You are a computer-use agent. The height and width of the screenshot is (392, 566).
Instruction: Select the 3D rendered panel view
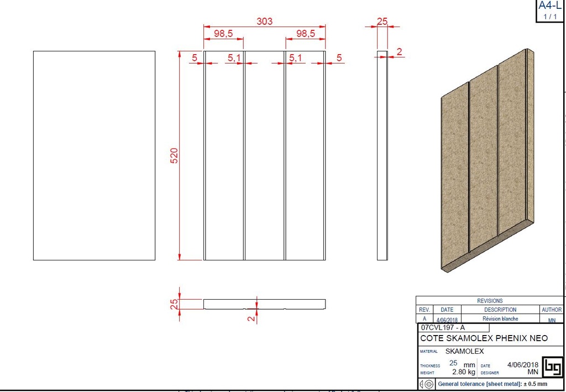click(486, 160)
